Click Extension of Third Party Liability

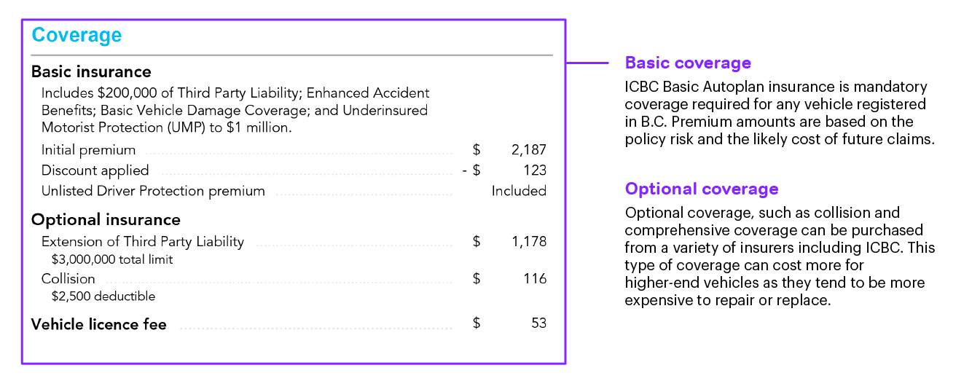[x=143, y=241]
